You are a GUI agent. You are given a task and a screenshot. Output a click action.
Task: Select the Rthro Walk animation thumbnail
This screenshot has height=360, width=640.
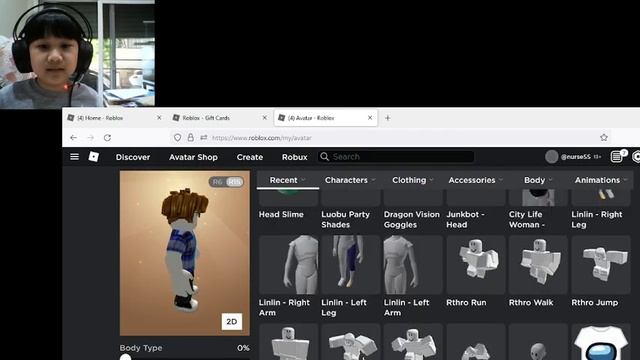pyautogui.click(x=538, y=264)
